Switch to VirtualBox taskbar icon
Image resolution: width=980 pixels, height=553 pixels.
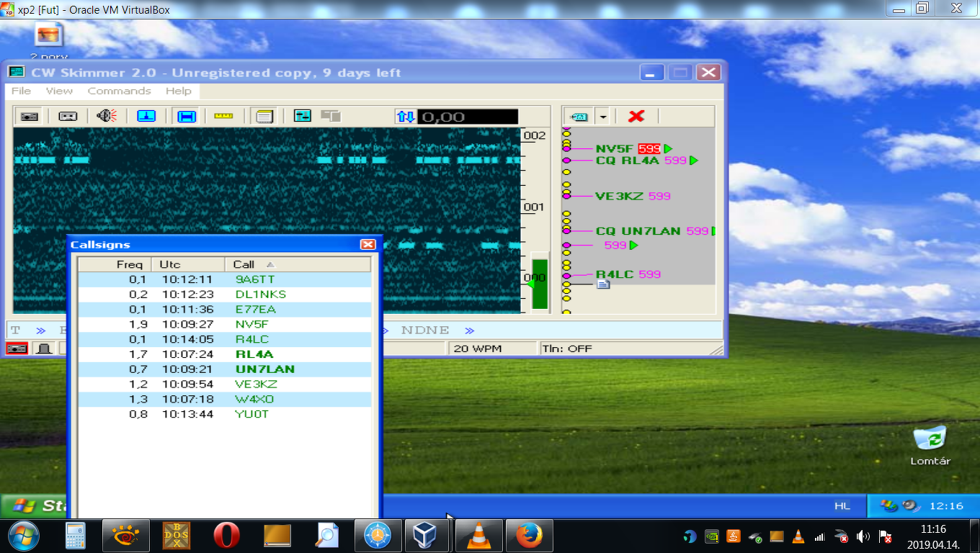click(428, 536)
